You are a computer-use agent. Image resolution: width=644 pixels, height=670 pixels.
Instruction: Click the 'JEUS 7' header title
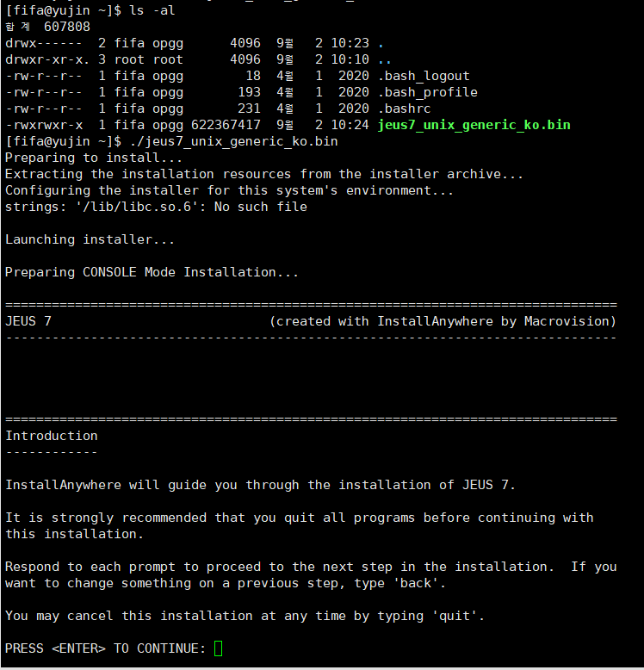click(x=28, y=321)
